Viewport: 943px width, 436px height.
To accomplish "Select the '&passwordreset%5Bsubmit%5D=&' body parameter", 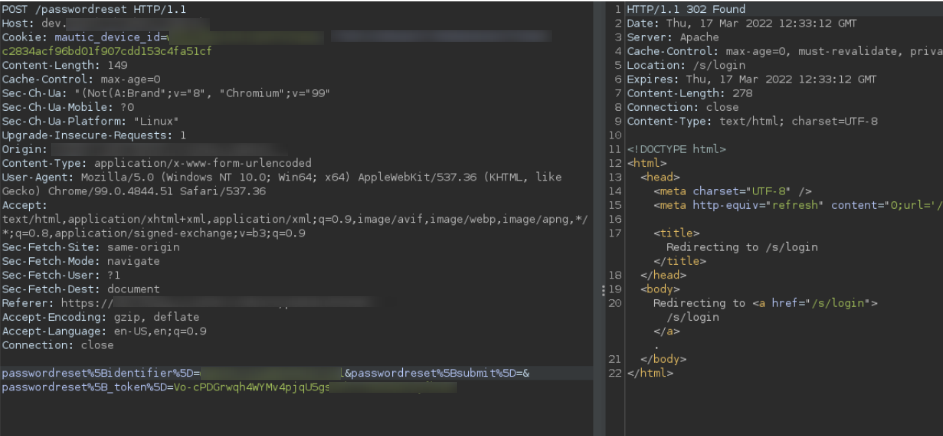I will [x=437, y=373].
